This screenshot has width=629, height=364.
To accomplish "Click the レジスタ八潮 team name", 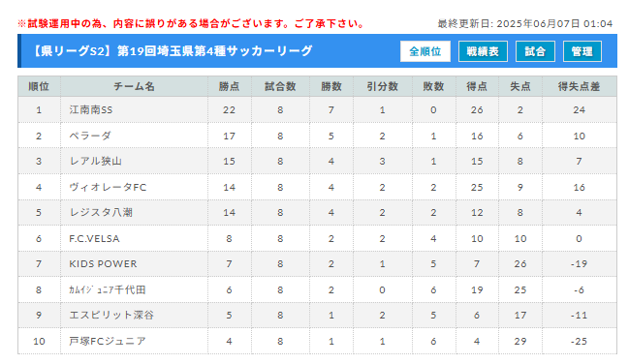I will 101,212.
